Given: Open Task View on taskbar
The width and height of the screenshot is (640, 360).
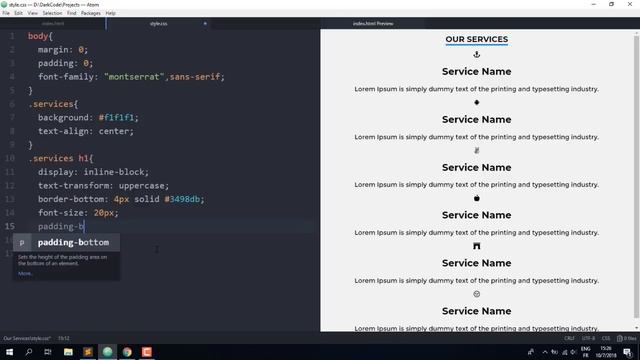Looking at the screenshot, I should tap(48, 352).
